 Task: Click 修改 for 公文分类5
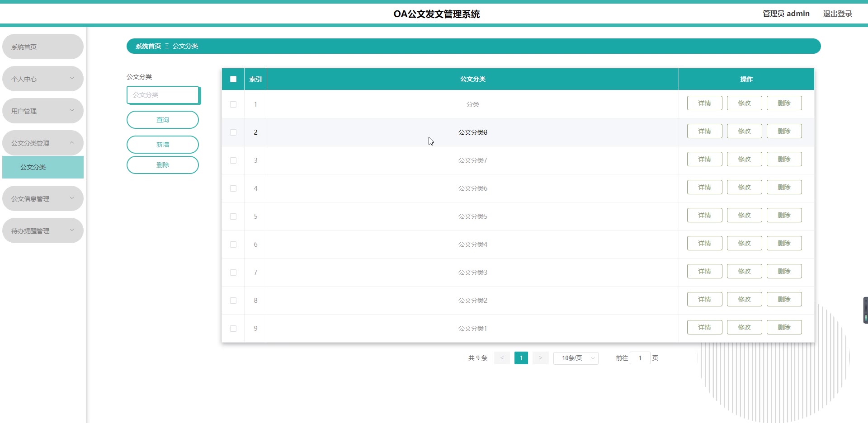click(745, 215)
